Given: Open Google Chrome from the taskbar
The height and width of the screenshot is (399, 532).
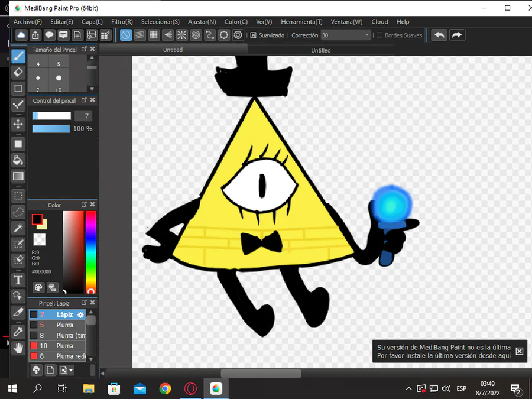Looking at the screenshot, I should pyautogui.click(x=165, y=388).
